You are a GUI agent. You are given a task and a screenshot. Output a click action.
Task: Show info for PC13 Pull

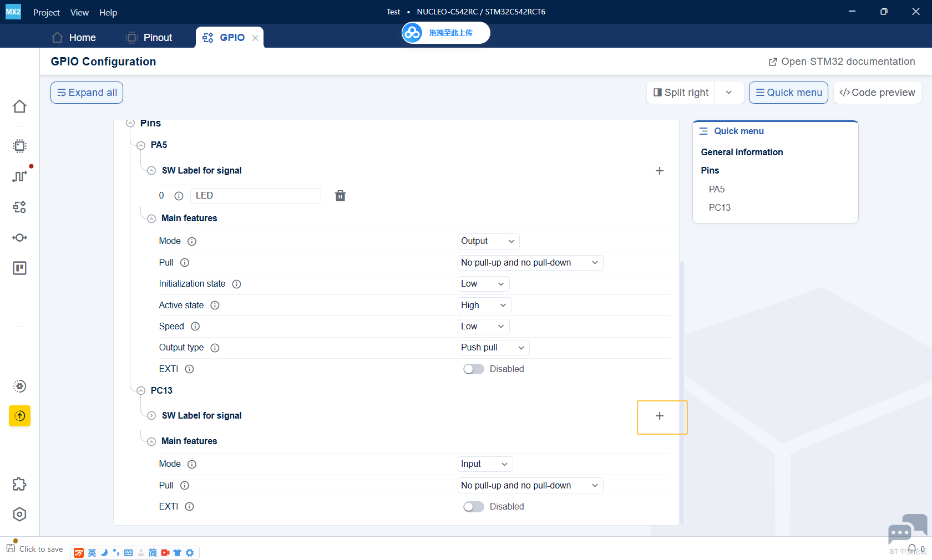[x=185, y=486]
